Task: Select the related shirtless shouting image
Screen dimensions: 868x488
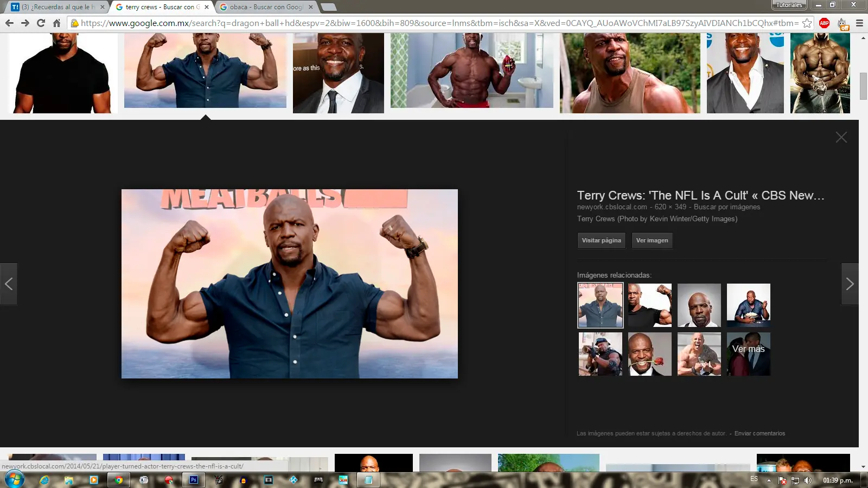Action: pyautogui.click(x=699, y=354)
